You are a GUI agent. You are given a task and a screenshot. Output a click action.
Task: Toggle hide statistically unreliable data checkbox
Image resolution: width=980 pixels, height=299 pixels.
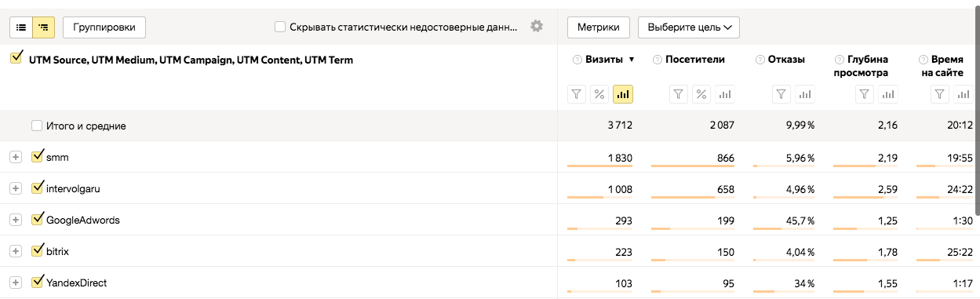tap(280, 27)
